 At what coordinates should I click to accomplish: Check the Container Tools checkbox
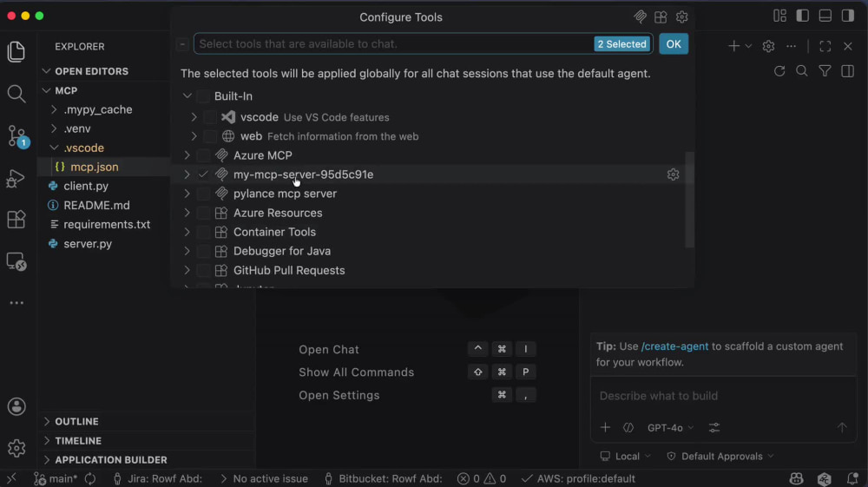coord(203,232)
